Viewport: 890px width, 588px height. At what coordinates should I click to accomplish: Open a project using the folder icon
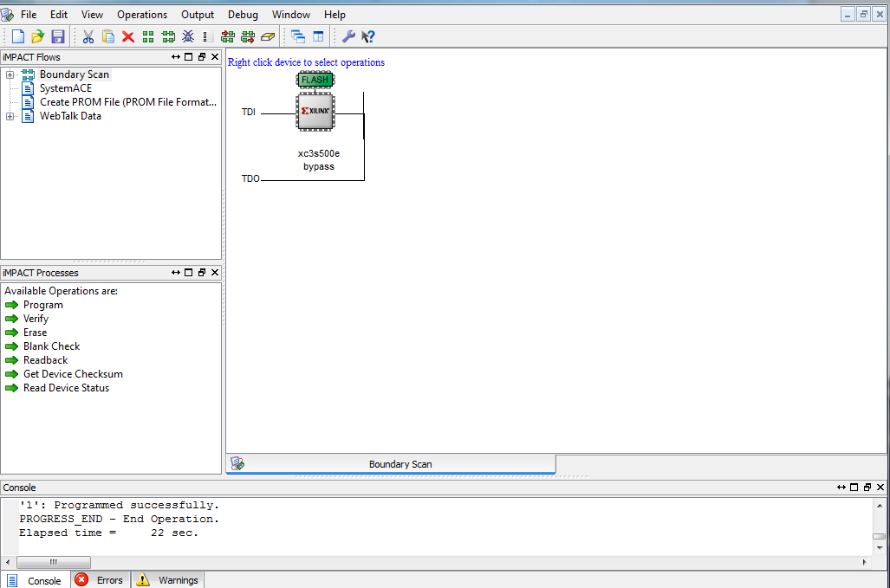(x=37, y=37)
